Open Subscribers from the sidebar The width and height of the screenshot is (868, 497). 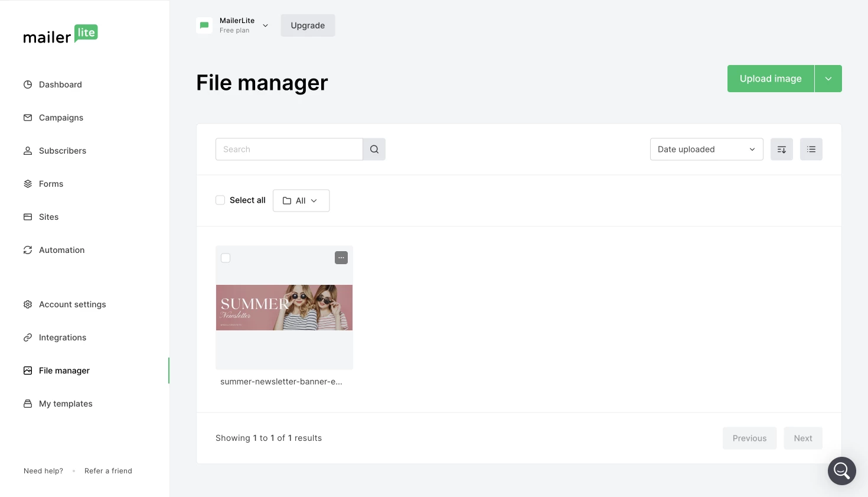(x=62, y=151)
